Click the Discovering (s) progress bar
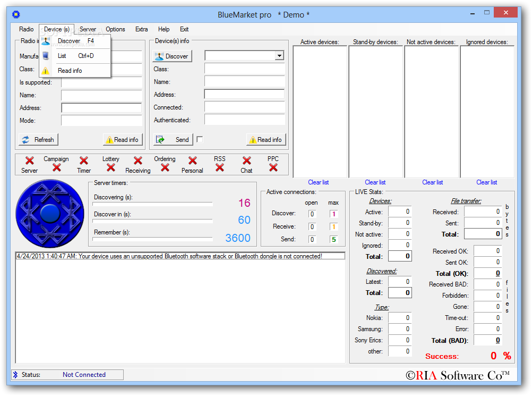 (x=153, y=204)
